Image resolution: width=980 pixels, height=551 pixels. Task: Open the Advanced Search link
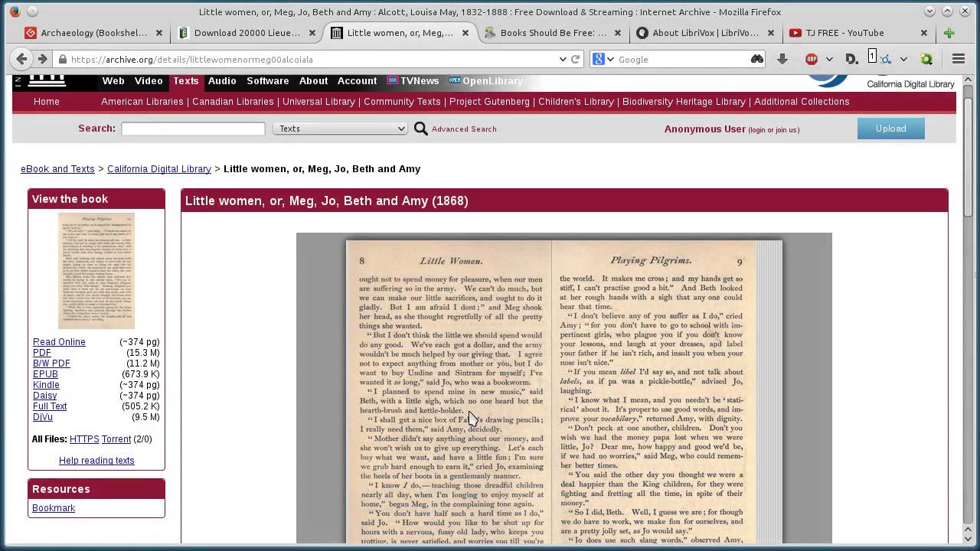tap(464, 129)
